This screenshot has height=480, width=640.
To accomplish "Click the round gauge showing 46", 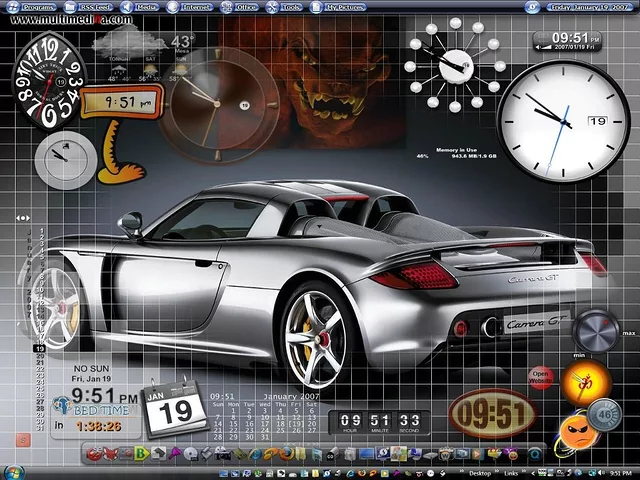I will 604,413.
